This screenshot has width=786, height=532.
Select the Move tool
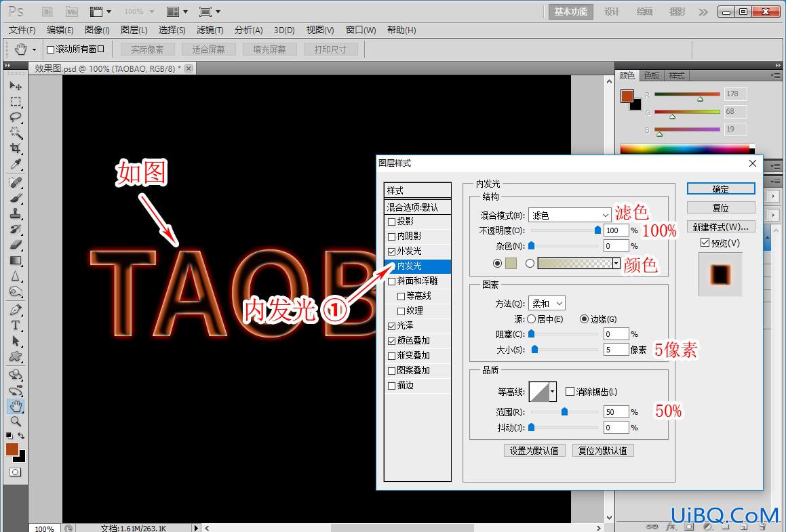(16, 85)
